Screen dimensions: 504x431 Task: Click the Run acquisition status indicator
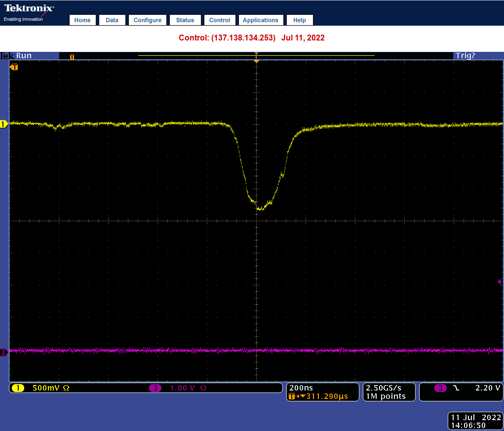point(24,56)
